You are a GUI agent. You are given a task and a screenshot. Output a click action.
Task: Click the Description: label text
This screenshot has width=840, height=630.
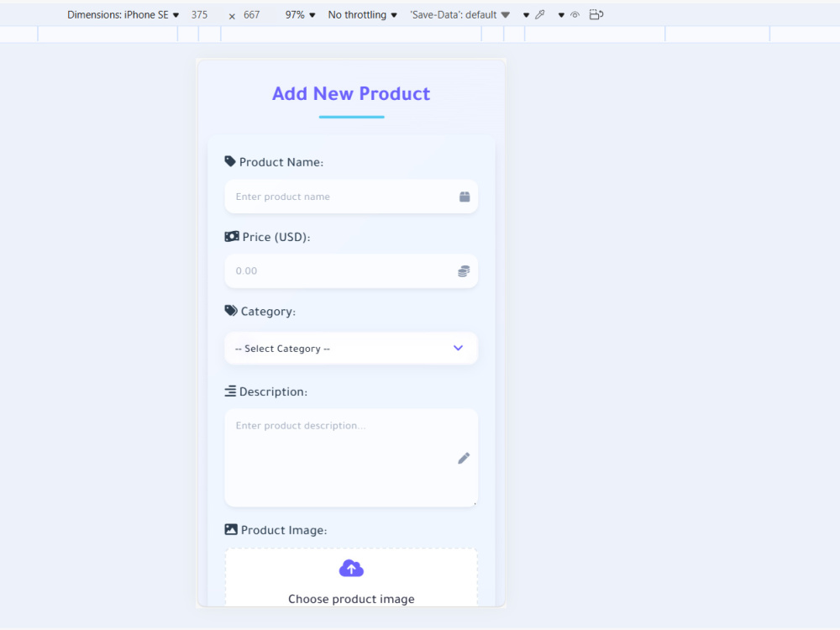(x=273, y=391)
